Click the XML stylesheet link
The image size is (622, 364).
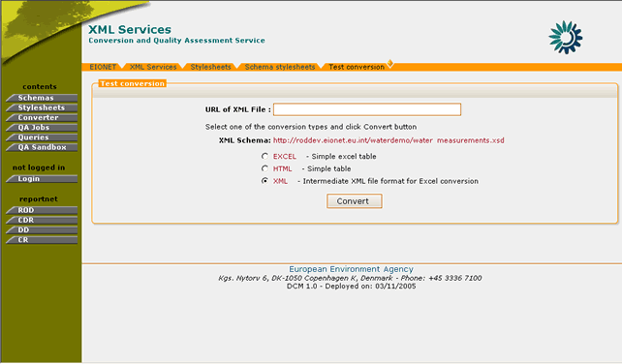(x=280, y=181)
